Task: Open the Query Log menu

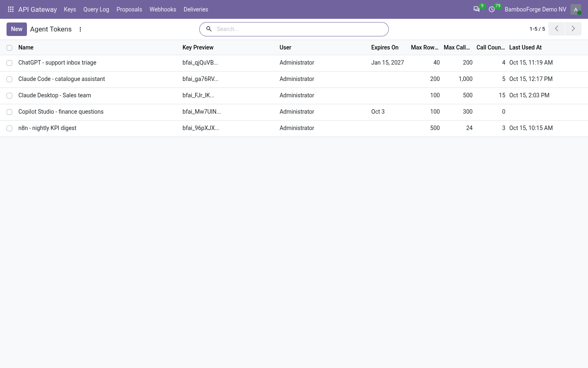Action: point(96,9)
